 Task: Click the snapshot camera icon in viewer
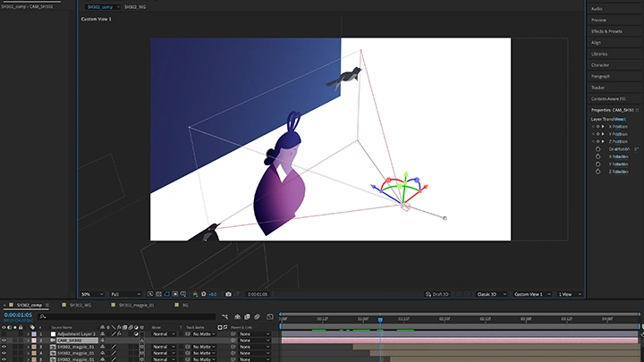228,294
